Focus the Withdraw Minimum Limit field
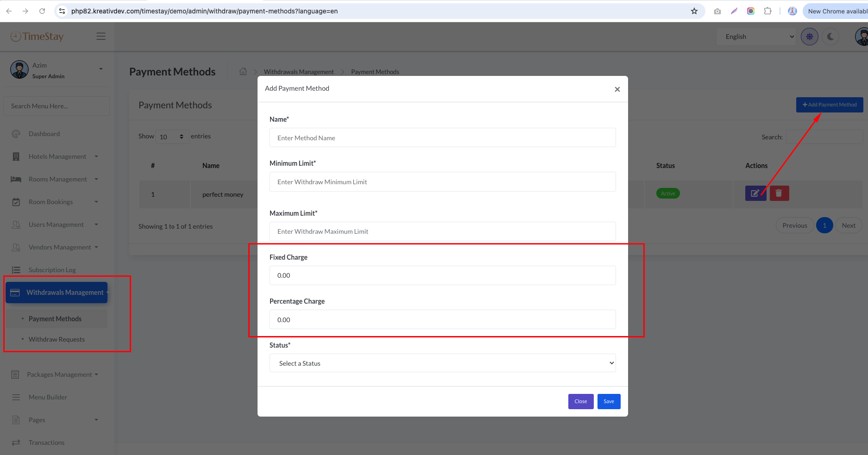The image size is (868, 455). 443,182
